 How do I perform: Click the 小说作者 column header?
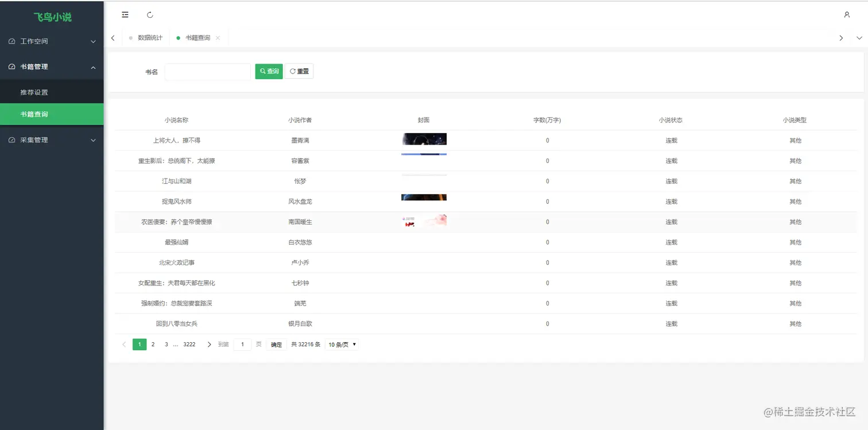point(300,120)
